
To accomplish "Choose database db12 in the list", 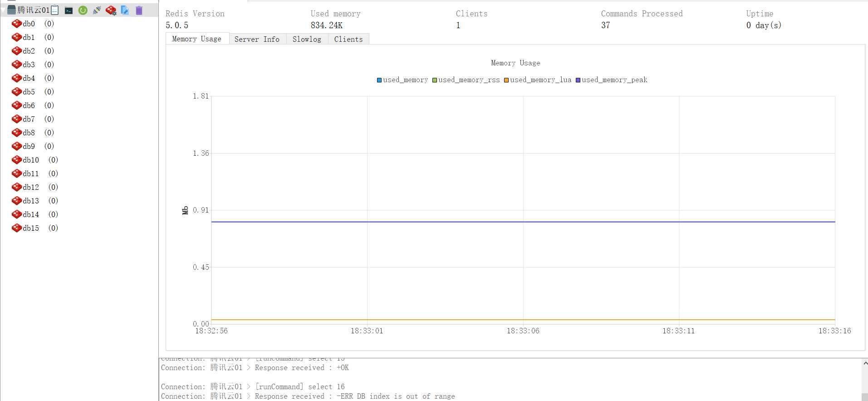I will tap(35, 187).
